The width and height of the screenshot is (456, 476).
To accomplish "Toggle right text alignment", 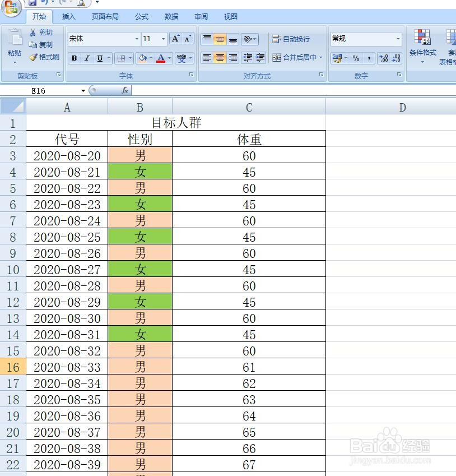I will click(232, 58).
